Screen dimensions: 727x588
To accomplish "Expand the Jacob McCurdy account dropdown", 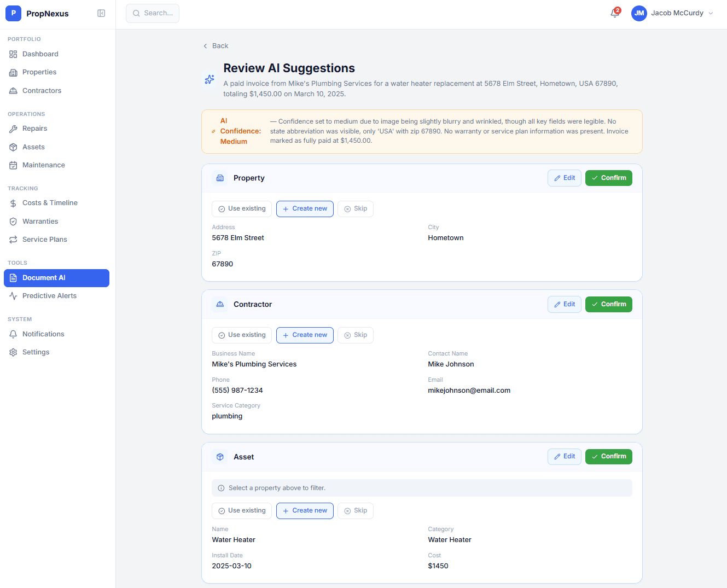I will (x=711, y=13).
